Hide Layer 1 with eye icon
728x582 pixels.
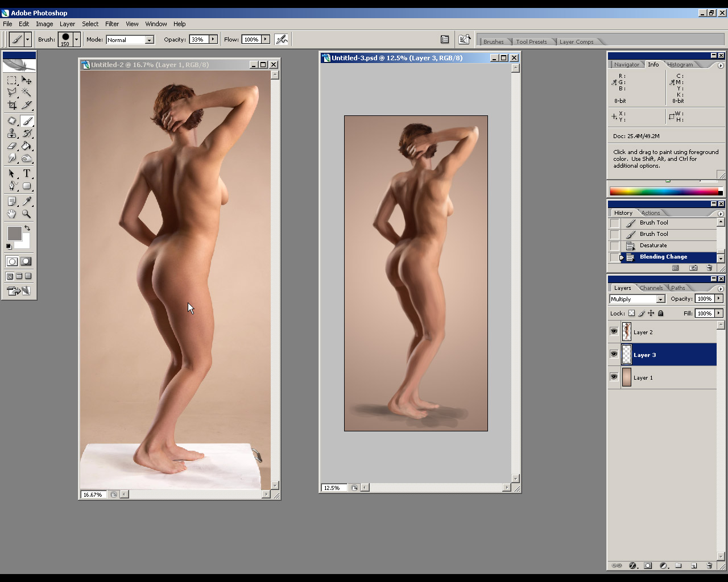pyautogui.click(x=614, y=377)
